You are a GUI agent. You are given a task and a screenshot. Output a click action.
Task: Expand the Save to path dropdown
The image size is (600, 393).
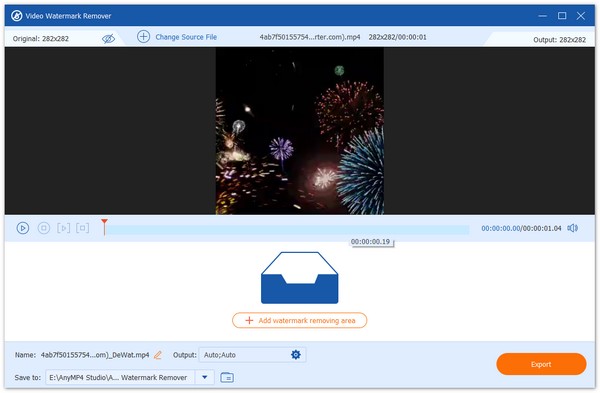tap(205, 377)
